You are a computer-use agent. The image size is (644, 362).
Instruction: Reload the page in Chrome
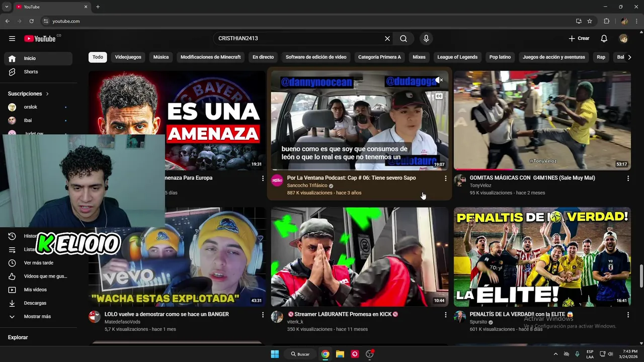click(31, 21)
